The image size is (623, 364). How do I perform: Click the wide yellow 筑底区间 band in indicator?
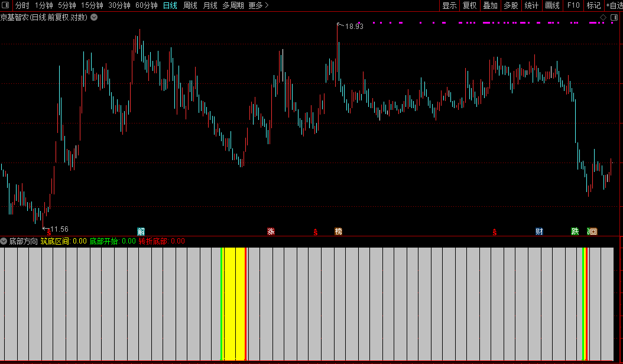click(235, 304)
